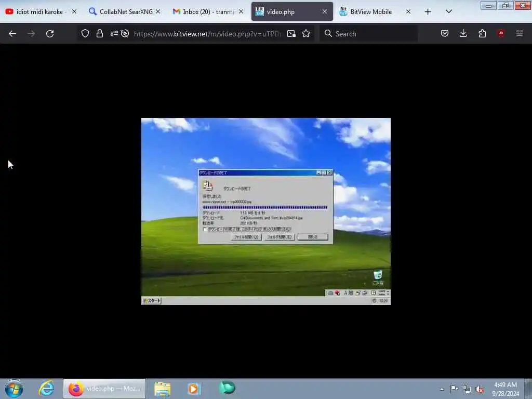Bookmark this page with the star
The image size is (532, 399).
coord(306,34)
